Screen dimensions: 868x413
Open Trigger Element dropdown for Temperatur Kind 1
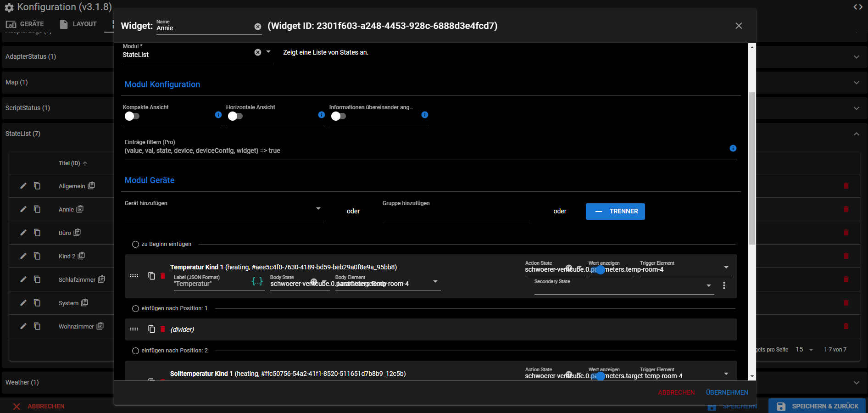[726, 267]
